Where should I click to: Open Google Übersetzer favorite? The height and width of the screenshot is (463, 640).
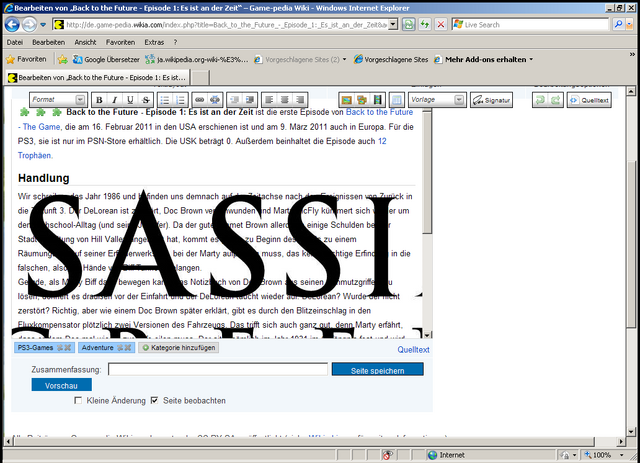click(106, 60)
